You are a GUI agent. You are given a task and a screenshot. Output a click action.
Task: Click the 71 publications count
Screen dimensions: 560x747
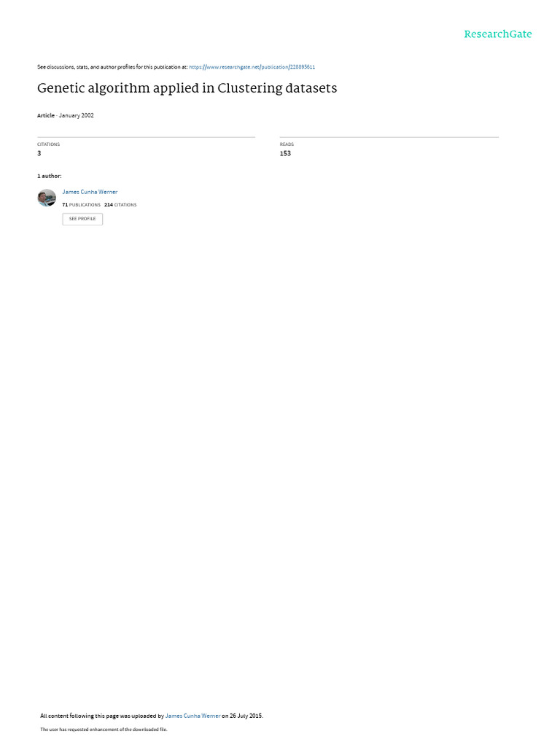click(82, 205)
